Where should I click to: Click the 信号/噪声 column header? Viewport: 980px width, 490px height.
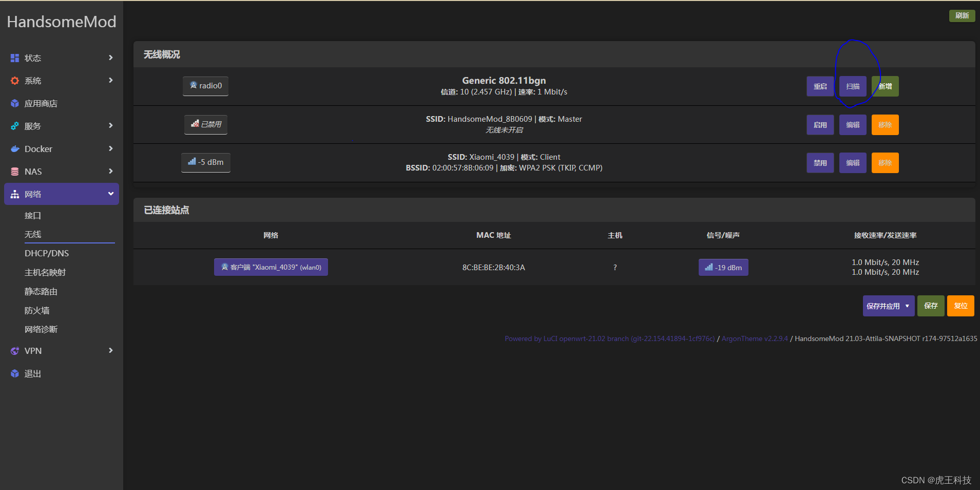click(x=723, y=235)
